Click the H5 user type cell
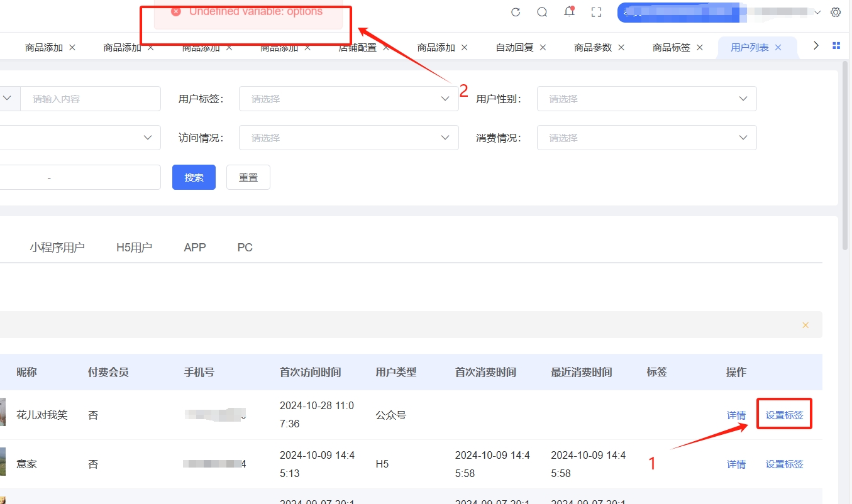 pos(382,464)
